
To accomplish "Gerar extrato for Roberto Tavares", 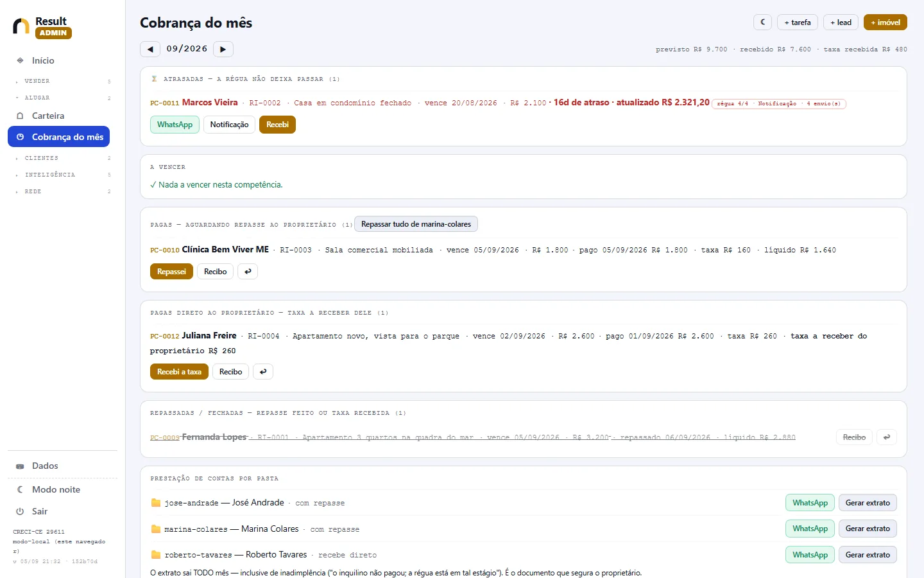I will coord(868,555).
